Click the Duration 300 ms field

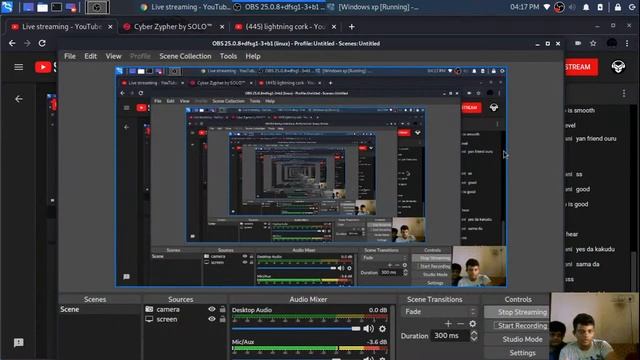tap(451, 336)
